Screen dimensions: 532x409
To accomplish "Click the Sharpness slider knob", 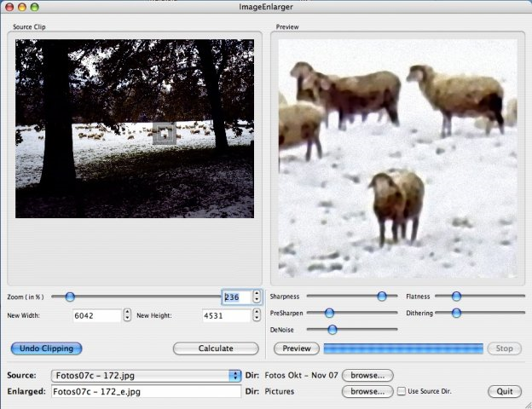I will click(x=382, y=297).
